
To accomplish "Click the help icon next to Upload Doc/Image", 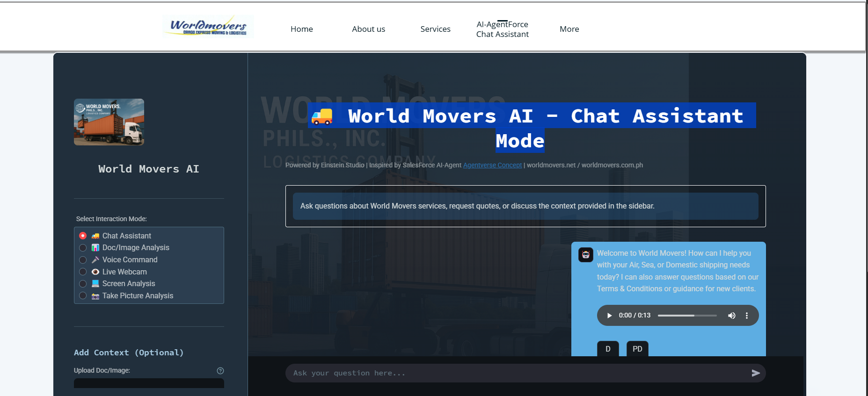I will coord(220,371).
